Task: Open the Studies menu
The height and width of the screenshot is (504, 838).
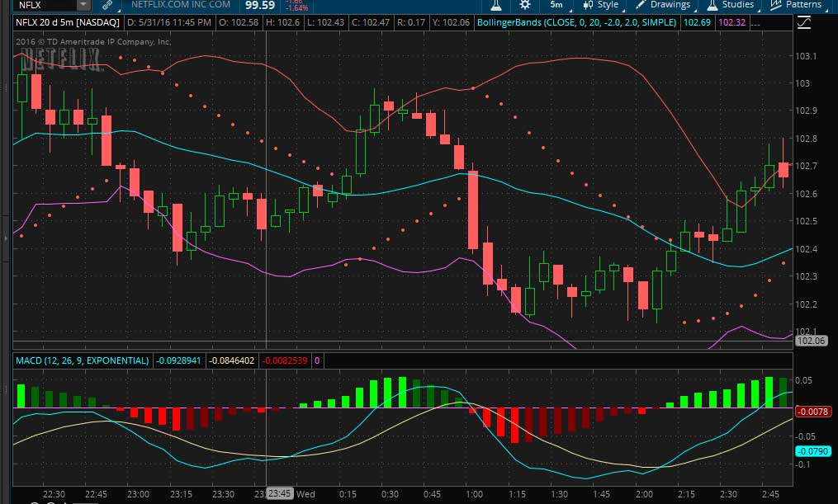Action: (x=732, y=5)
